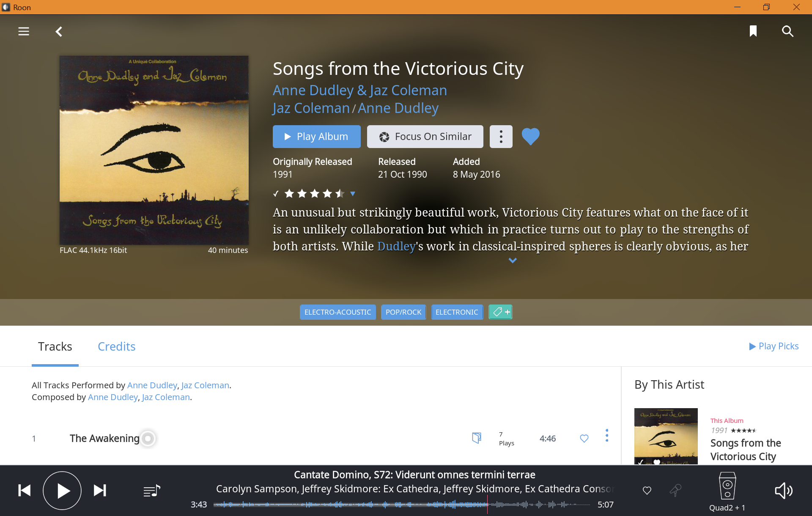This screenshot has height=516, width=812.
Task: Open The Awakening track options menu
Action: point(607,436)
